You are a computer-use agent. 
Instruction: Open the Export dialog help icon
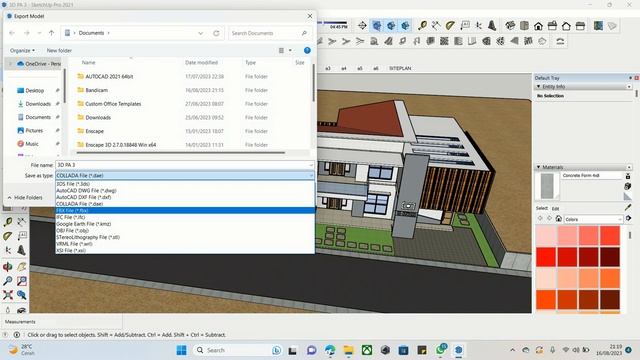tap(307, 50)
